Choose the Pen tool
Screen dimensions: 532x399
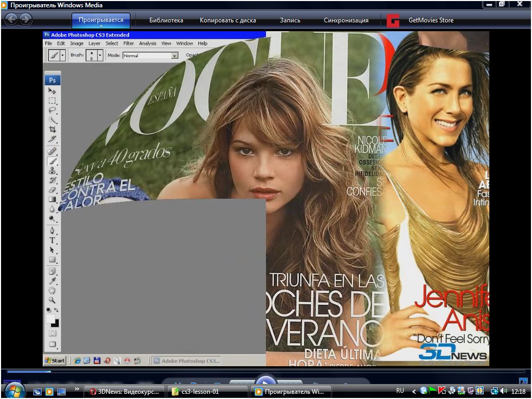[52, 231]
